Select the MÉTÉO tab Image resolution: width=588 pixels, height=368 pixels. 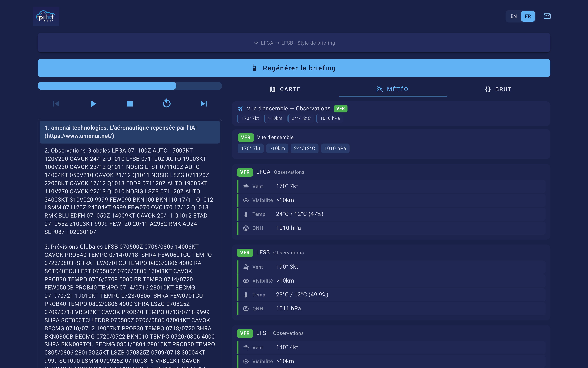393,89
